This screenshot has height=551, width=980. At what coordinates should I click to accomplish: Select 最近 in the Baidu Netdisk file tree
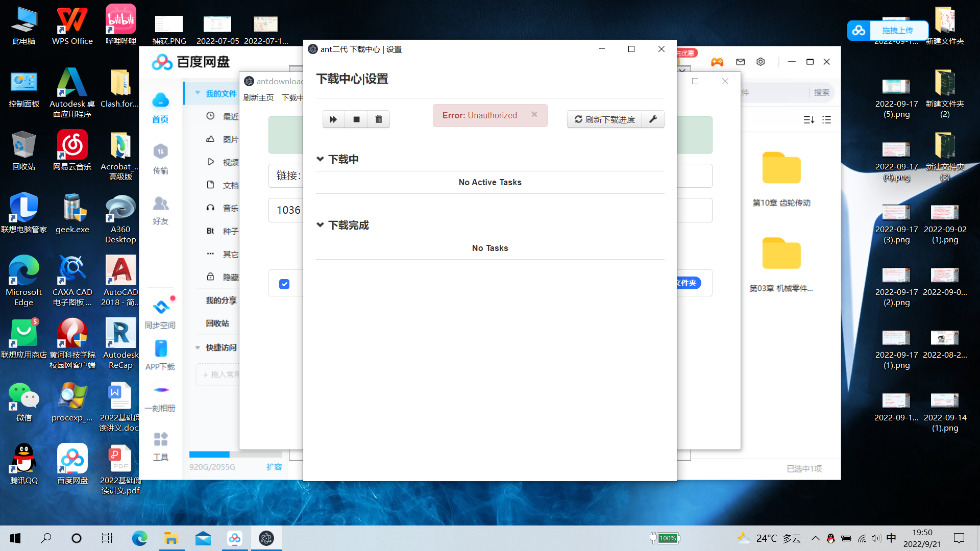pyautogui.click(x=230, y=116)
